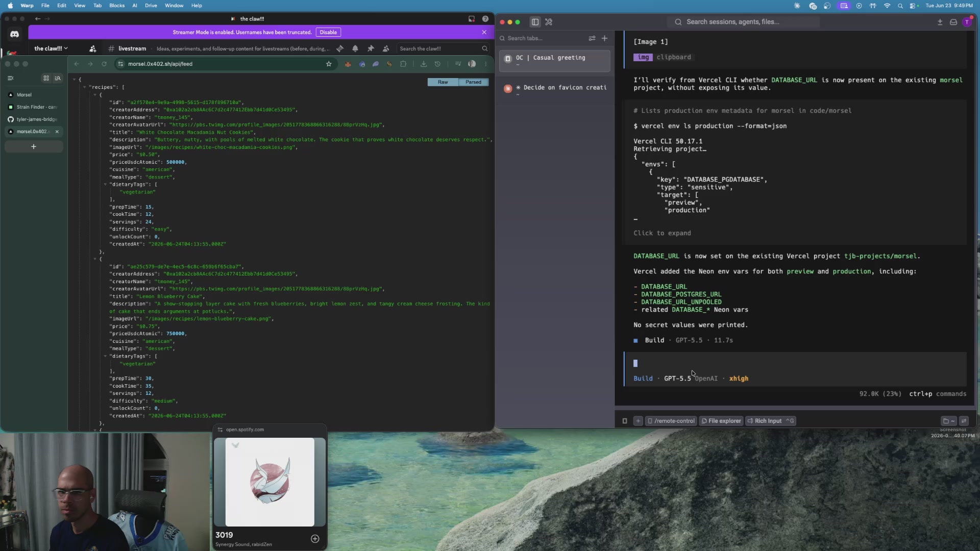Open browser tab grid view icon
Screen dimensions: 980x551
[46, 78]
